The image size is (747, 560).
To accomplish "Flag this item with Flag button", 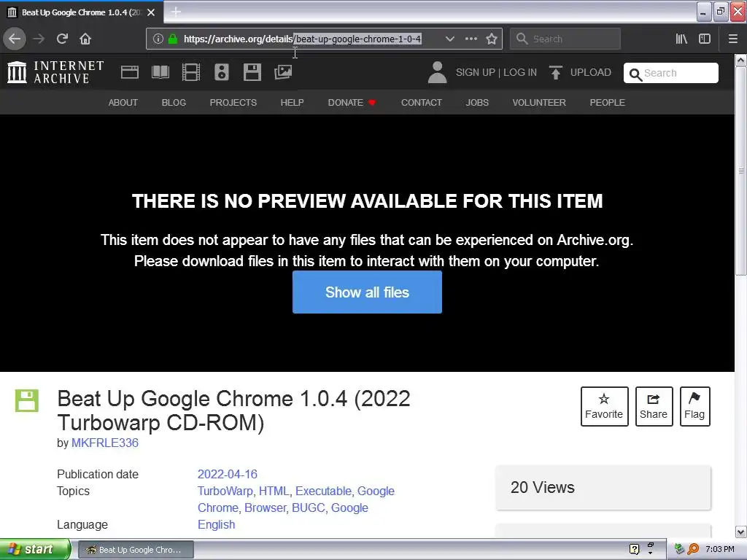I will [x=694, y=406].
